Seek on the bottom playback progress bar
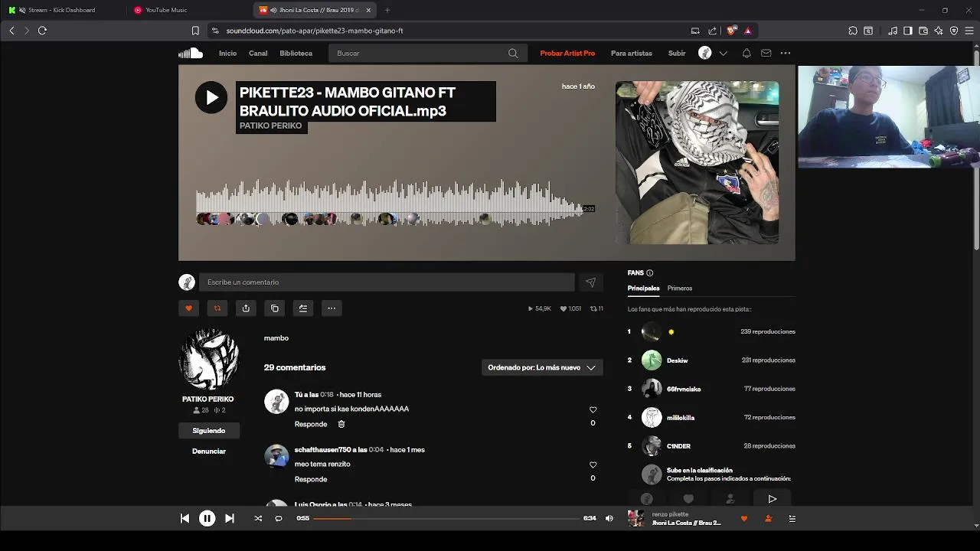 446,518
